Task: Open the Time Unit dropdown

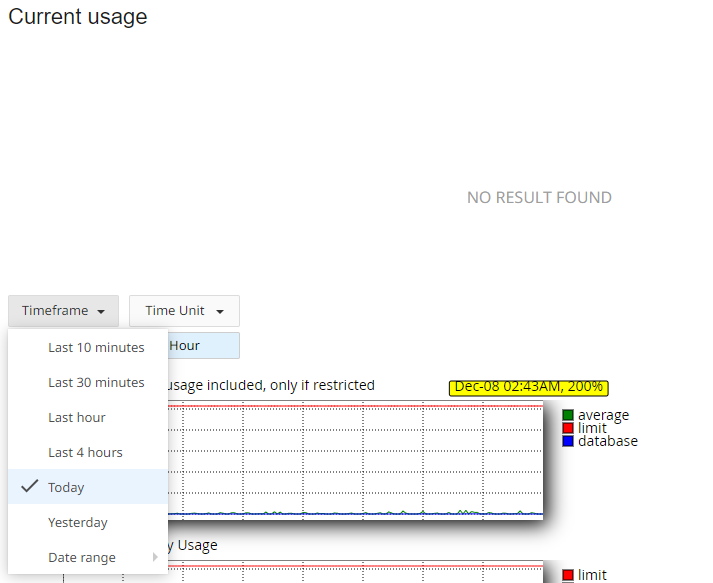Action: pos(184,311)
